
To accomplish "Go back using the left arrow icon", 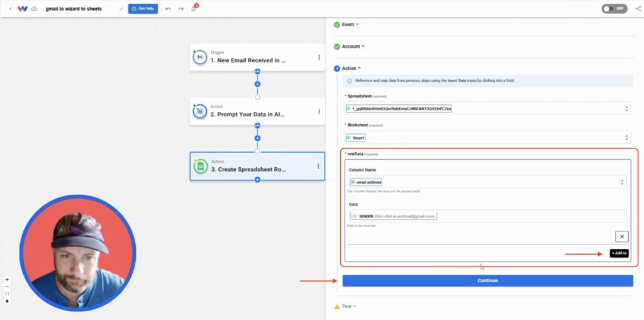I will pos(10,9).
